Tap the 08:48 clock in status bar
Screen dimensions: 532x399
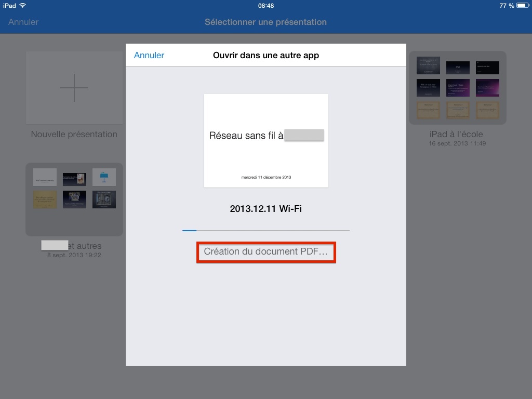pyautogui.click(x=266, y=6)
